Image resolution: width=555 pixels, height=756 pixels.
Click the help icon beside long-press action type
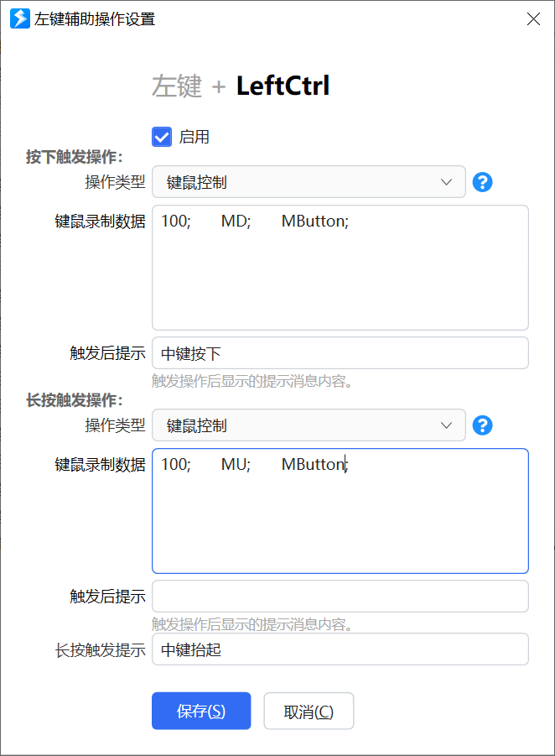pos(482,425)
